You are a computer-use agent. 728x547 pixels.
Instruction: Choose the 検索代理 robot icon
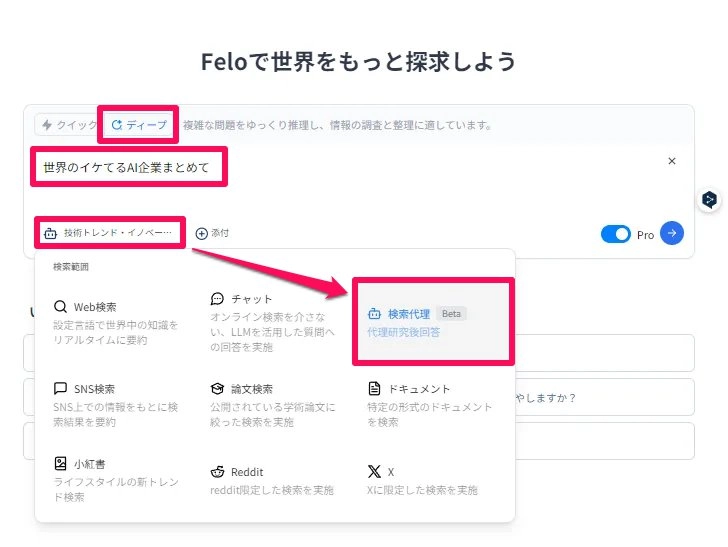point(374,314)
